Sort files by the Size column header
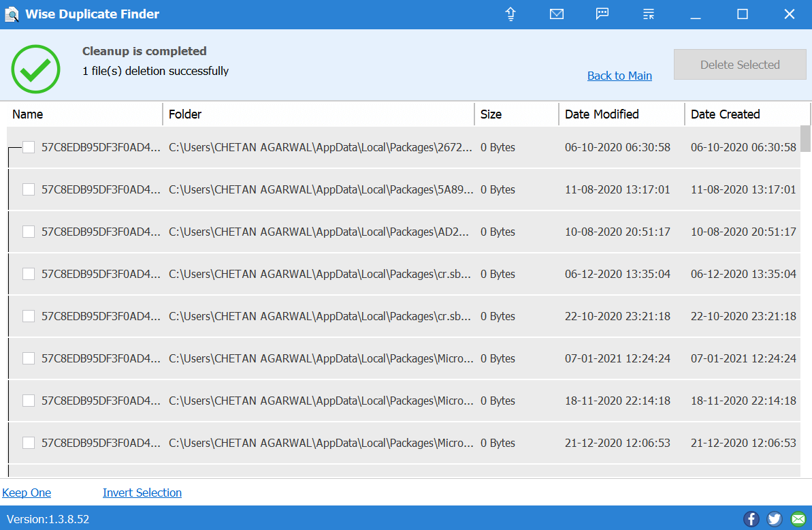812x530 pixels. [492, 114]
